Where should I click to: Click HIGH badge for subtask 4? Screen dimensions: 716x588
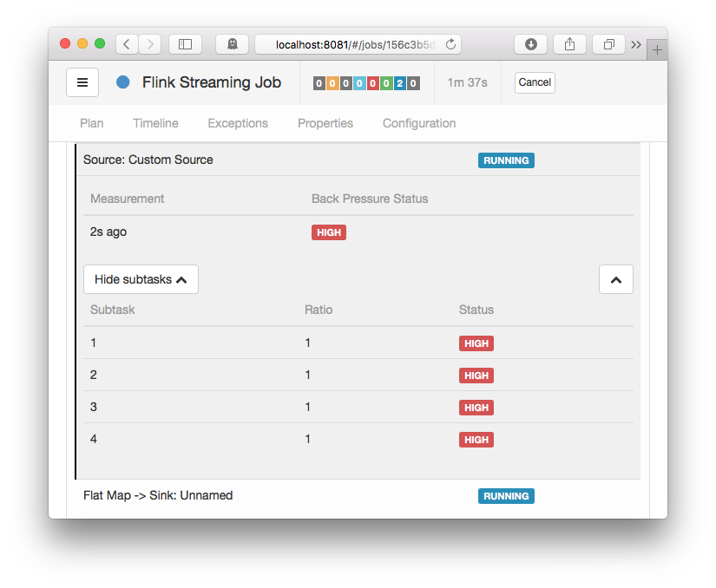click(x=476, y=440)
